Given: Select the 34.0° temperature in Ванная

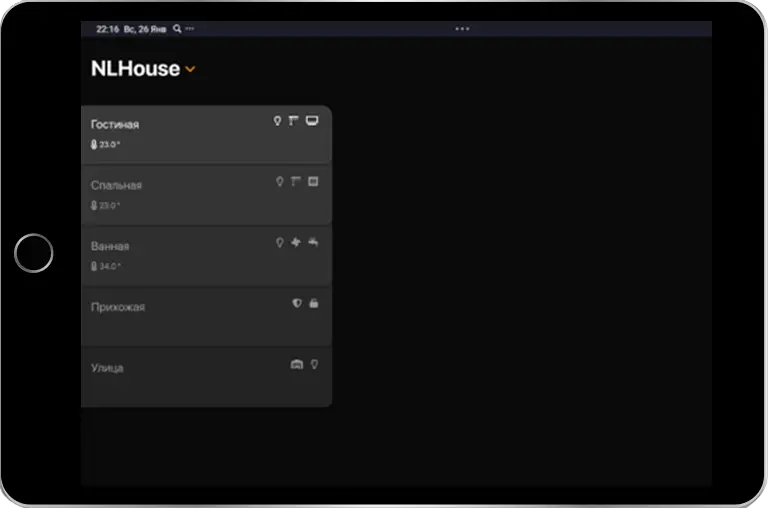Looking at the screenshot, I should pos(110,266).
